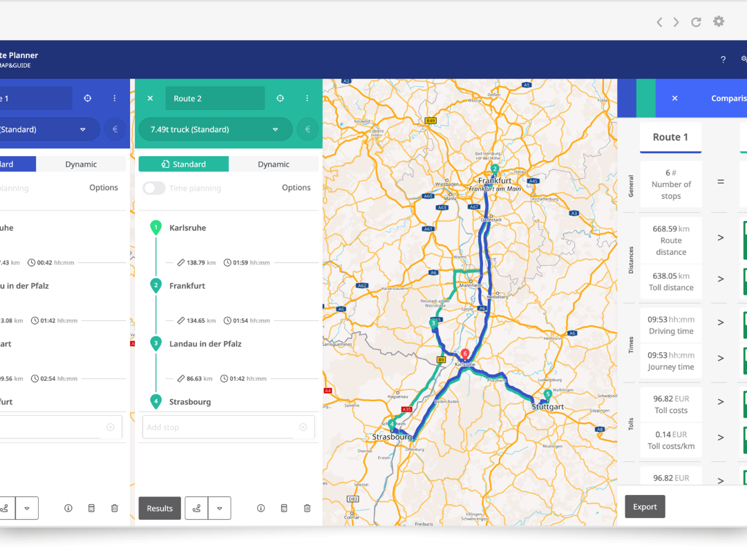Expand Route 1 optimize dropdown arrow
The image size is (747, 560).
[x=27, y=508]
